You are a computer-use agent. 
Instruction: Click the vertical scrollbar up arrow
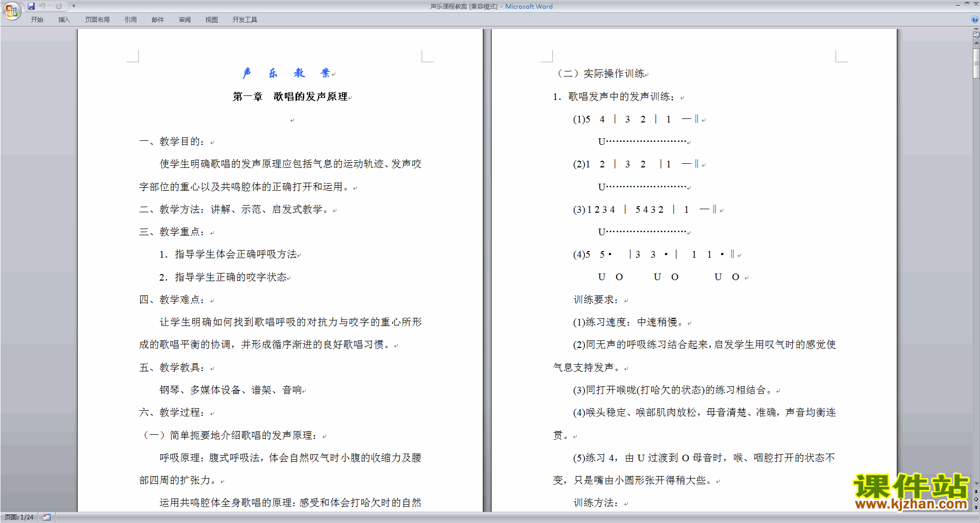[x=976, y=44]
